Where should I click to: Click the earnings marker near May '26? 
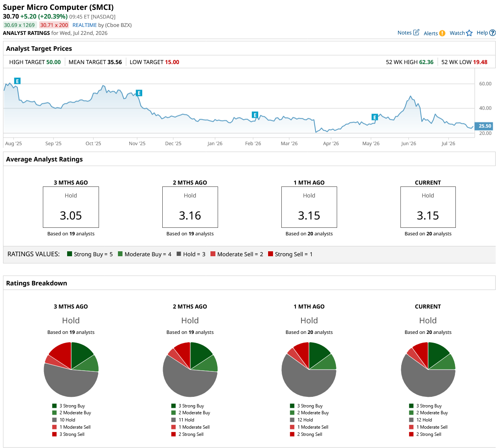[375, 117]
